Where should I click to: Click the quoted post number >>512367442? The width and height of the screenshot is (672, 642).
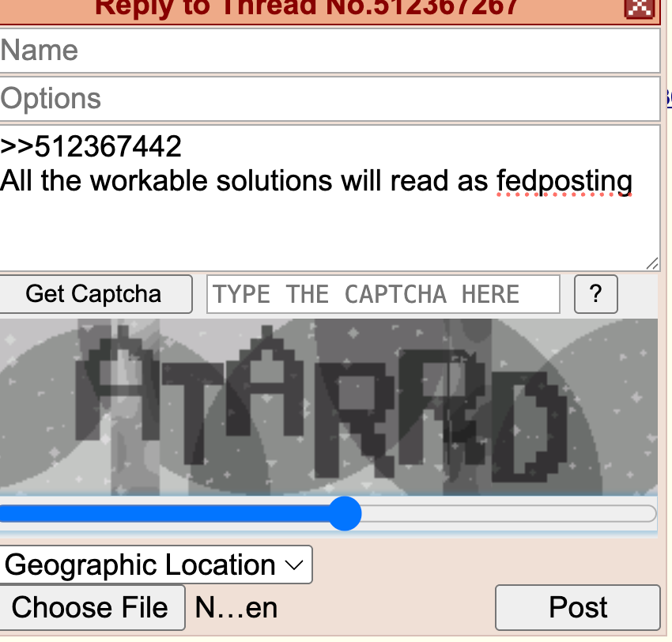[91, 146]
